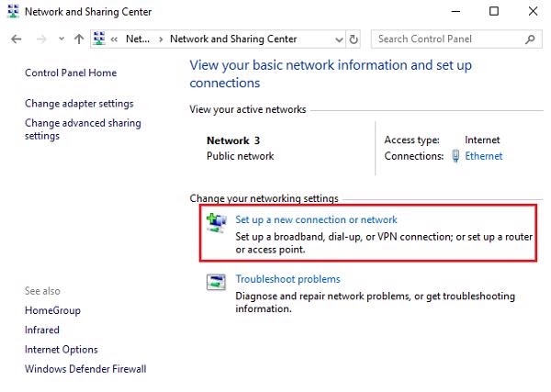Image resolution: width=551 pixels, height=392 pixels.
Task: Click the search magnifier icon
Action: [x=530, y=39]
